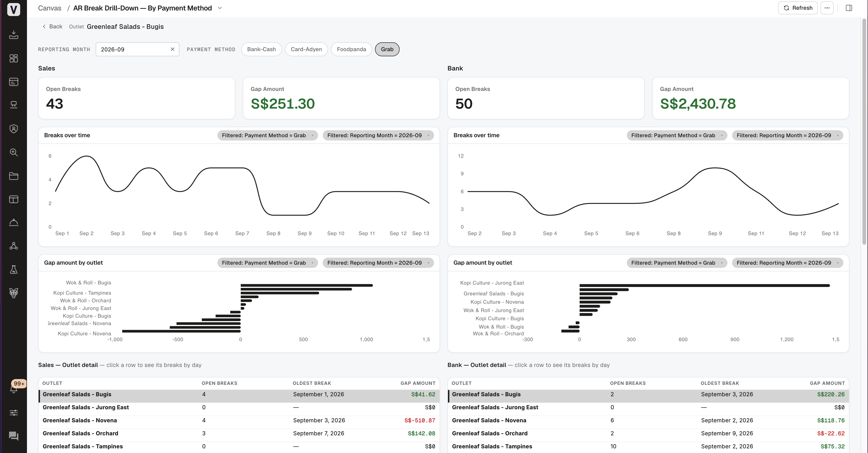
Task: Select Greenleaf Salads - Novena row in Sales table
Action: point(239,420)
